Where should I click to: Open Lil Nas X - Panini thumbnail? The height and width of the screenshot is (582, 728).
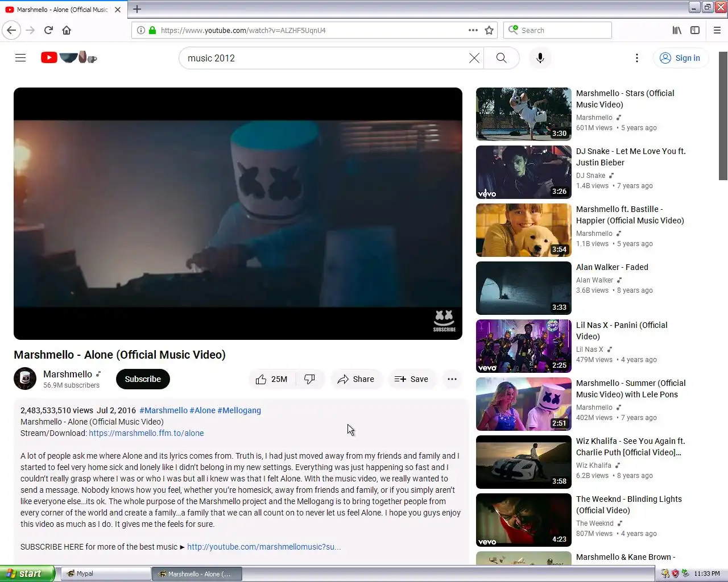point(524,346)
